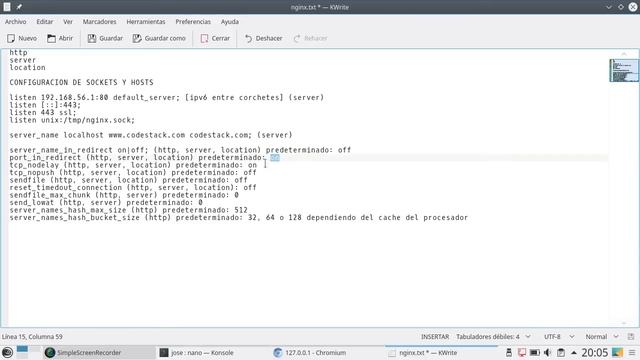Click line 'reset_timedout_connection'

(133, 188)
